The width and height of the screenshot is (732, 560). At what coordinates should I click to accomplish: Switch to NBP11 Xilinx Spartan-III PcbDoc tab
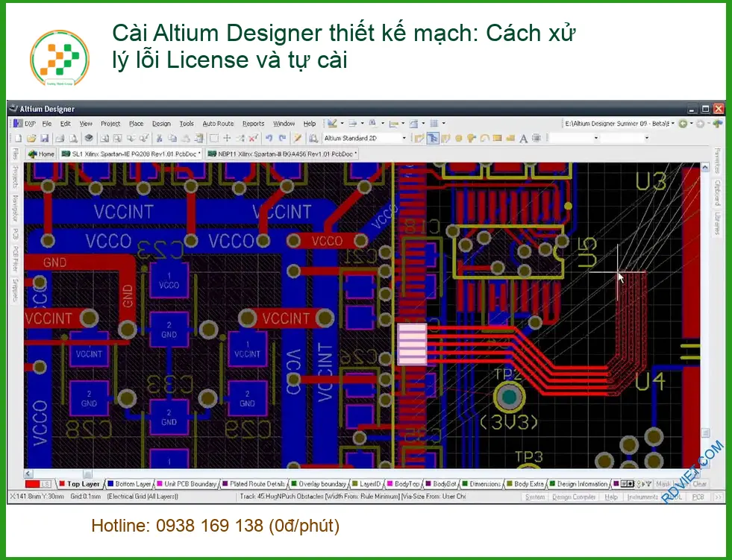coord(281,154)
